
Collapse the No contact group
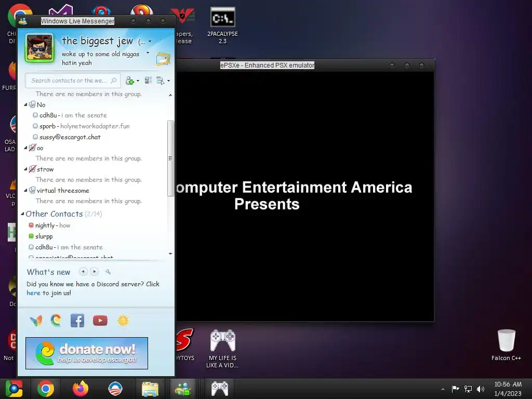point(25,104)
